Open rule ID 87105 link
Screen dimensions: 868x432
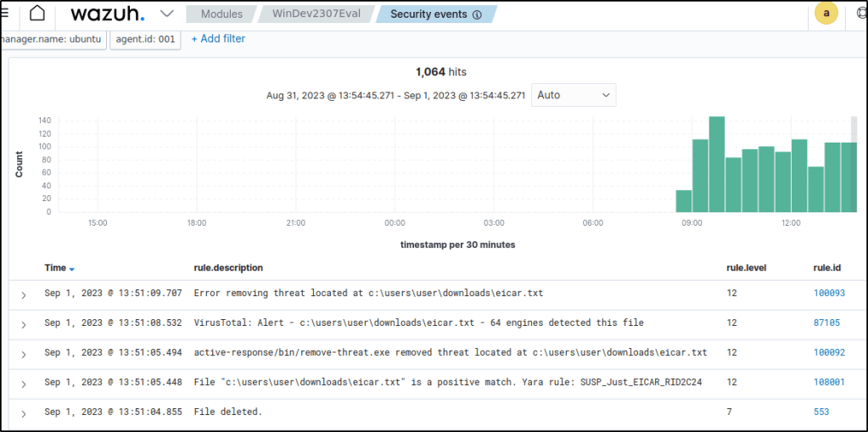826,323
